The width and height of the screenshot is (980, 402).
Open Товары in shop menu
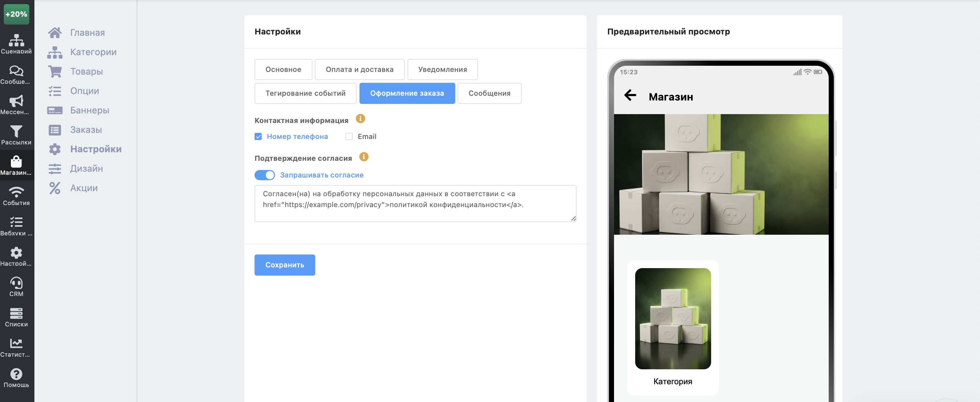pyautogui.click(x=75, y=72)
